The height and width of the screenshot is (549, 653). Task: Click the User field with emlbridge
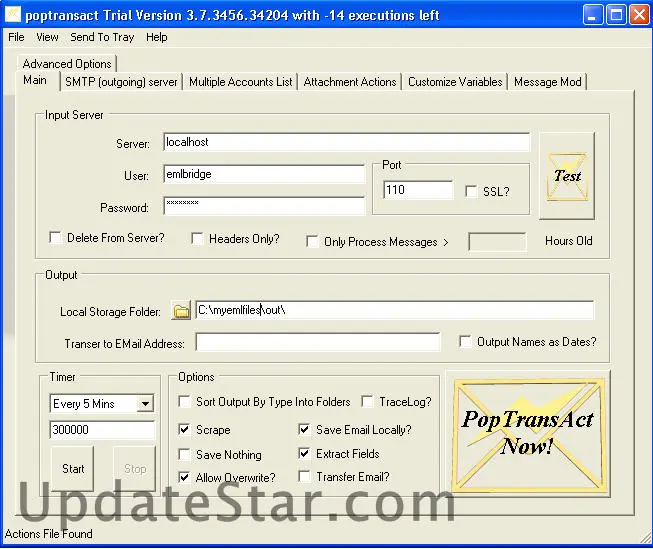264,174
